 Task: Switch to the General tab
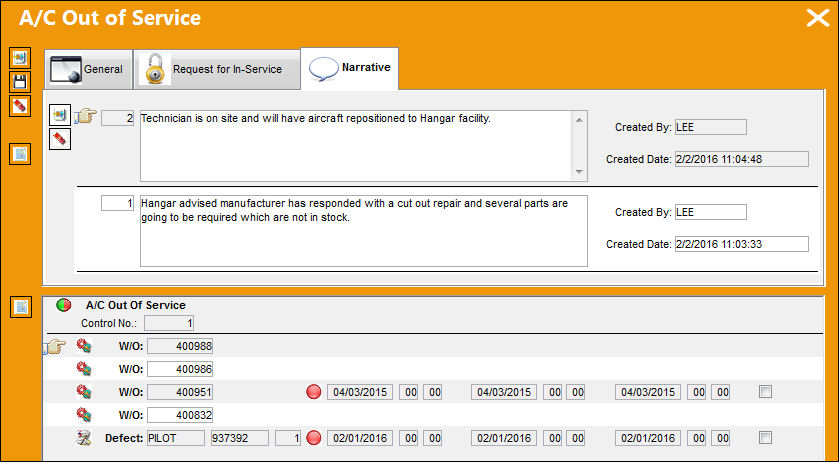pos(88,70)
